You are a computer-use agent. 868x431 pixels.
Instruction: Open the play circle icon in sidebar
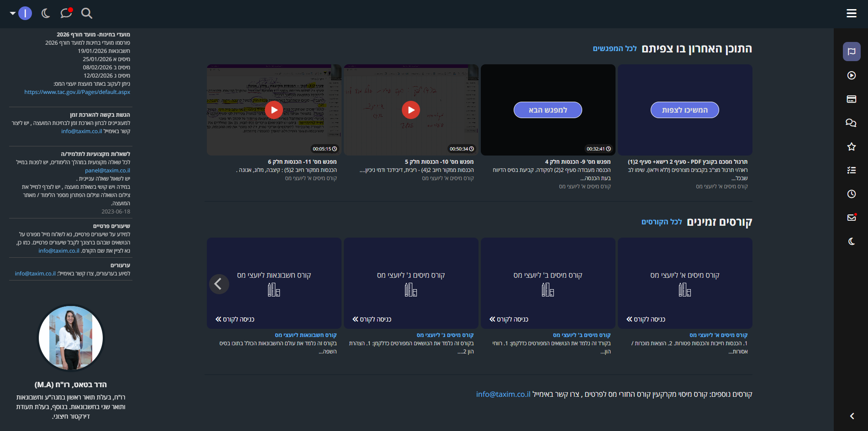click(x=852, y=75)
